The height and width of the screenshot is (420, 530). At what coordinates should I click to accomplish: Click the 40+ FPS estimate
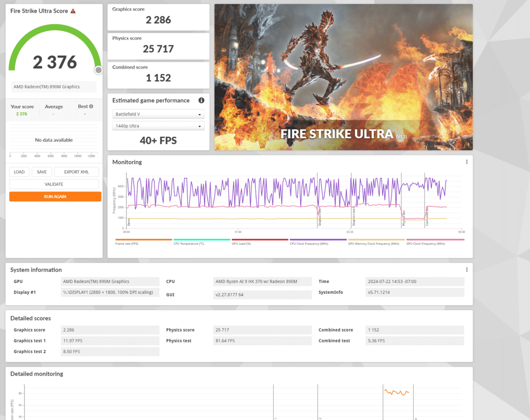(x=158, y=140)
